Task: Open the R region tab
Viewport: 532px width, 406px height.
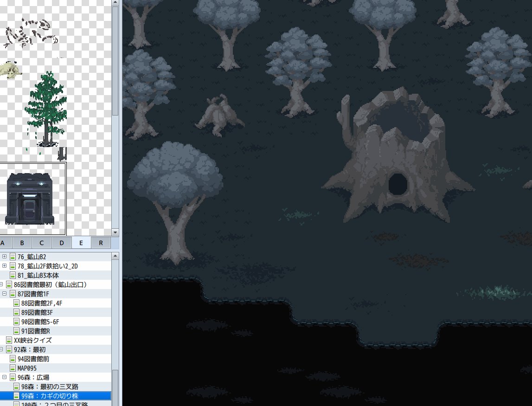Action: coord(101,243)
